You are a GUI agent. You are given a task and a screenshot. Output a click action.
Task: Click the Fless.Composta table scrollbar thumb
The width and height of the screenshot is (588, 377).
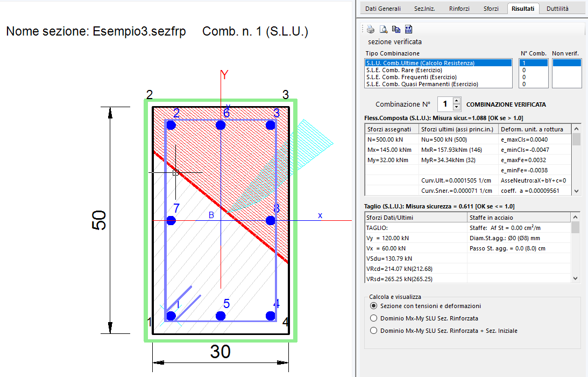(576, 139)
